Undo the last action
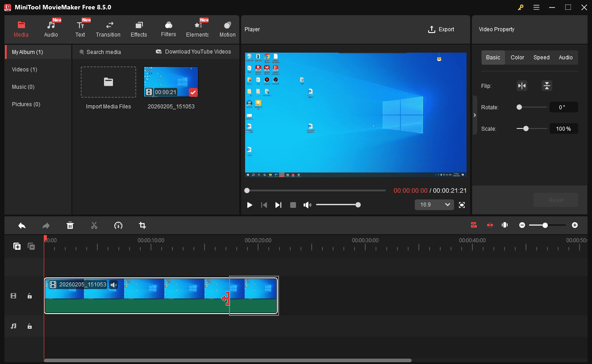The height and width of the screenshot is (364, 592). (x=22, y=225)
